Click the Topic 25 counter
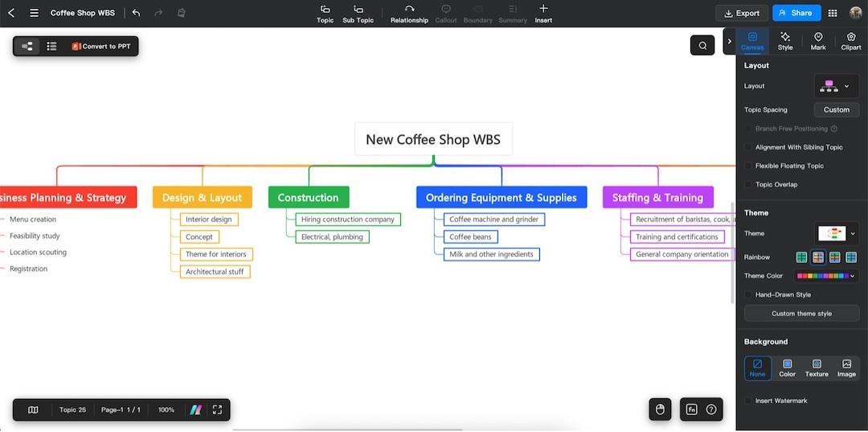 pos(72,409)
